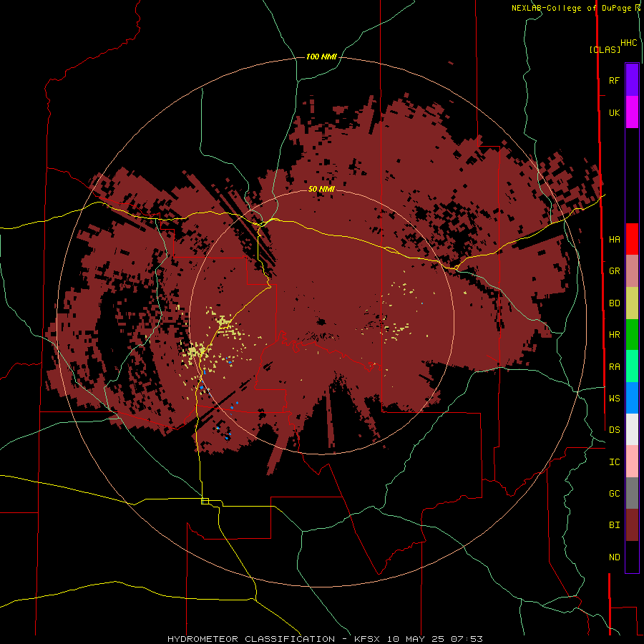Click the UK magenta legend swatch

(632, 112)
